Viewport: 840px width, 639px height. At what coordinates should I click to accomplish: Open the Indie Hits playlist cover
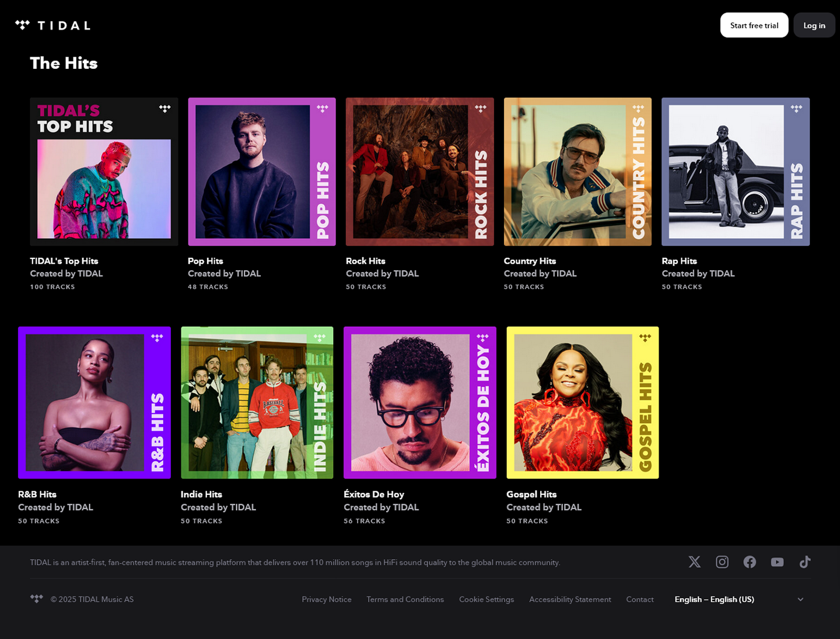(257, 403)
